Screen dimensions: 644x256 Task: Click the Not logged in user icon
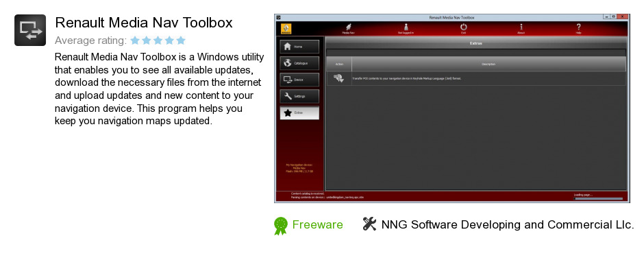point(406,27)
